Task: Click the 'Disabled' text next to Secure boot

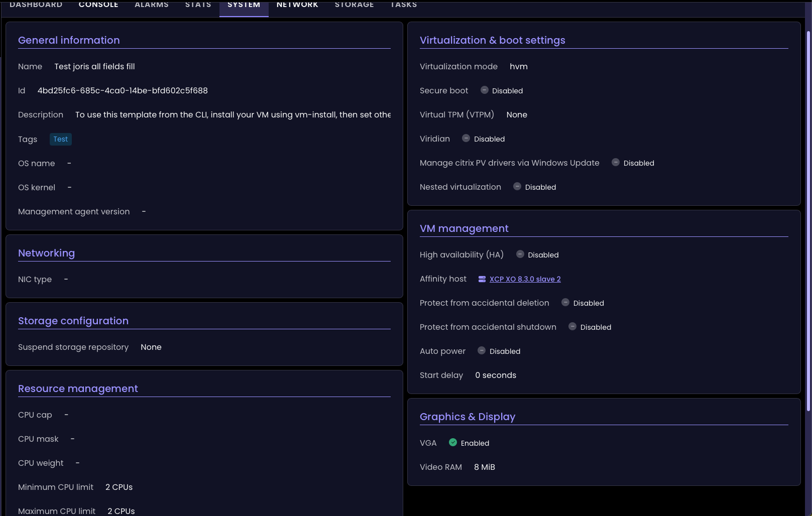Action: (x=507, y=91)
